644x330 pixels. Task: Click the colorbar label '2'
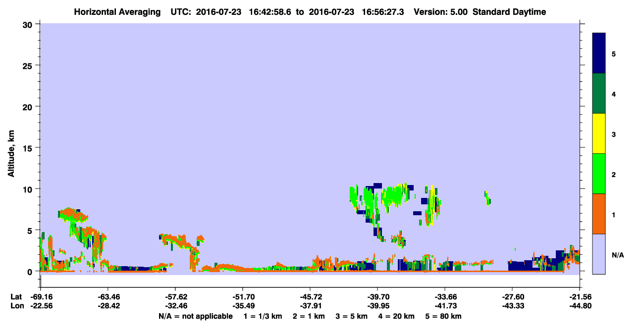614,174
